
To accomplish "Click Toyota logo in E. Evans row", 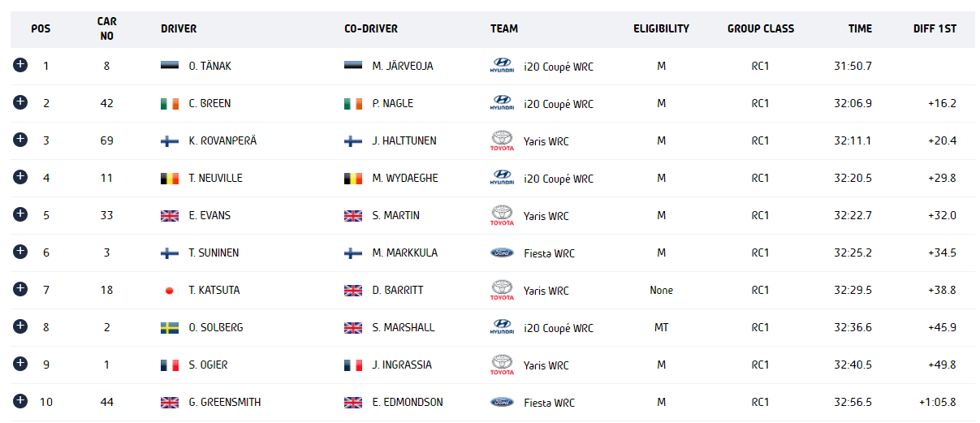I will [x=502, y=215].
